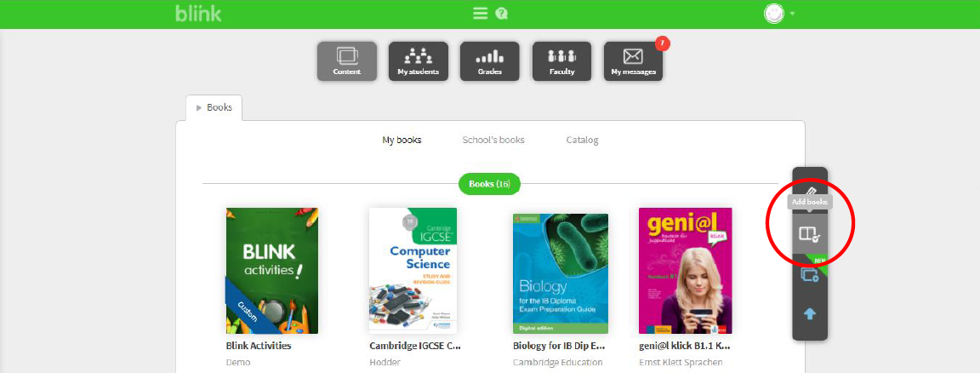Viewport: 980px width, 373px height.
Task: Select the My books tab
Action: click(402, 140)
